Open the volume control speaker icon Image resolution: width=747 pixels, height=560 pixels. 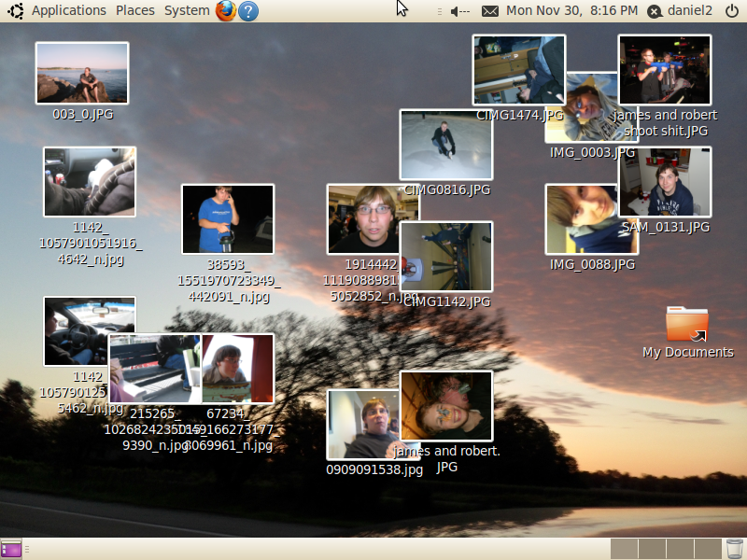(459, 11)
